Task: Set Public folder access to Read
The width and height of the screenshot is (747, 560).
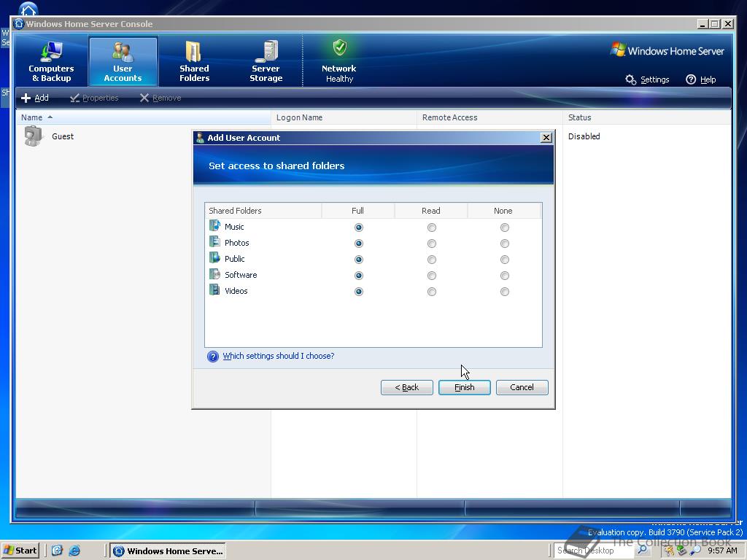Action: coord(432,260)
